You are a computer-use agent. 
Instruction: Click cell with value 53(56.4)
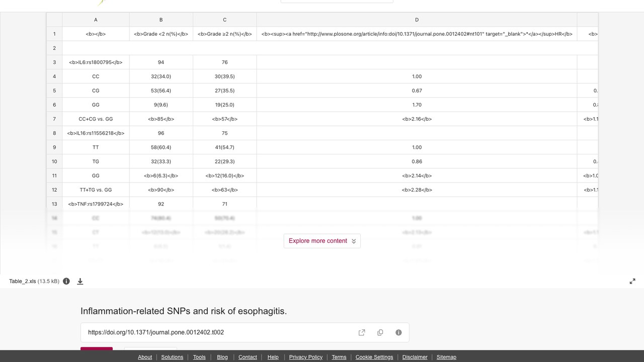[x=161, y=91]
